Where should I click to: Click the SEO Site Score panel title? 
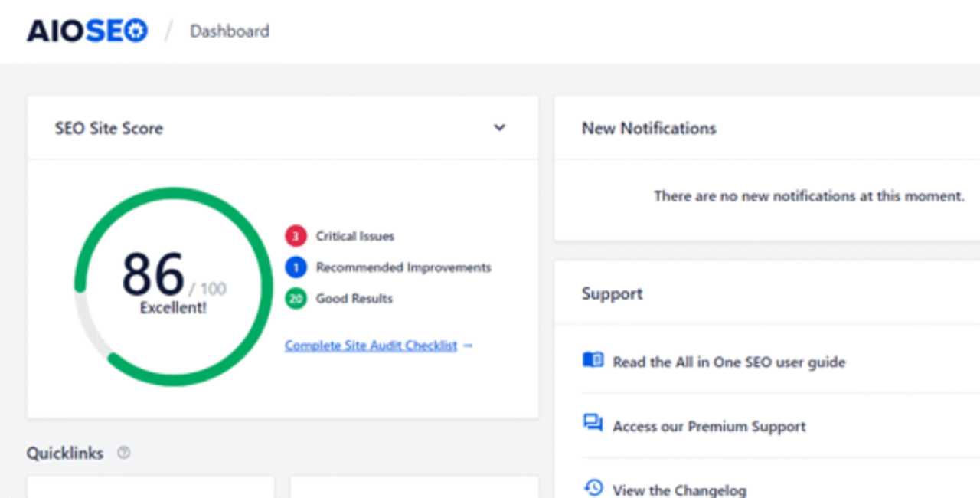[x=109, y=128]
